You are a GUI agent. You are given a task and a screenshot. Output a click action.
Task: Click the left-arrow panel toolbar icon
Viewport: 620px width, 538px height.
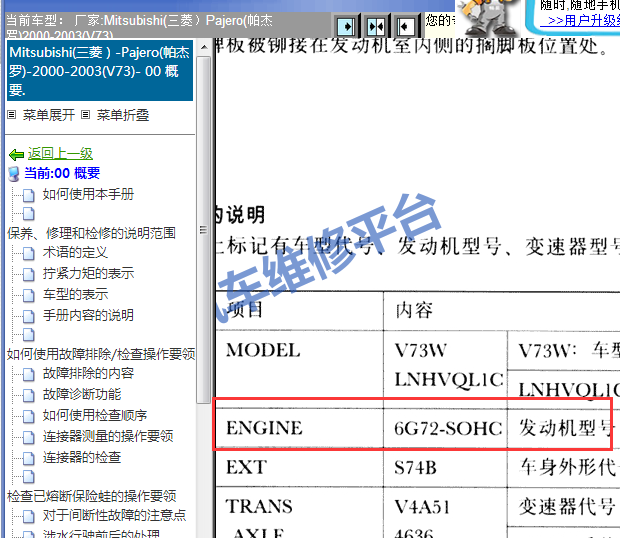tap(405, 27)
